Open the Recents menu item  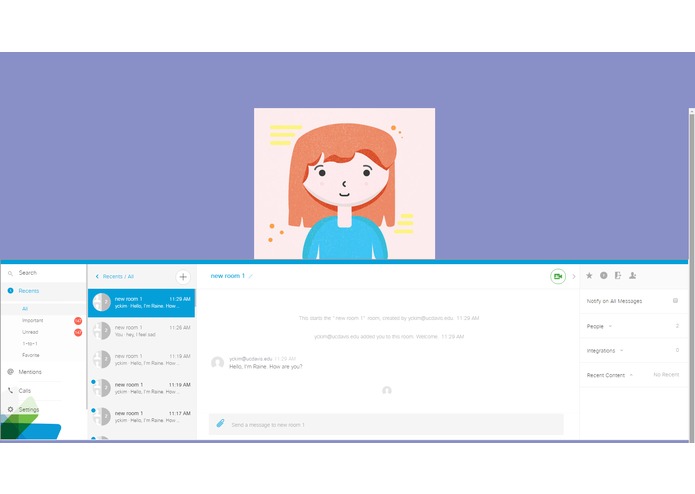coord(43,291)
